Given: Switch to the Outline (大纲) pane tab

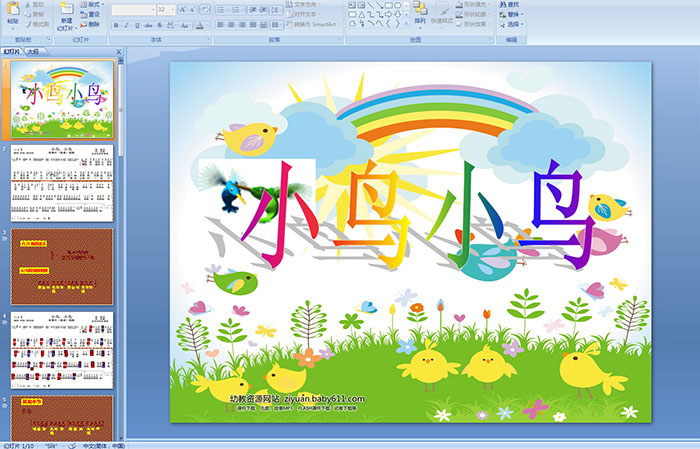Looking at the screenshot, I should (x=33, y=52).
